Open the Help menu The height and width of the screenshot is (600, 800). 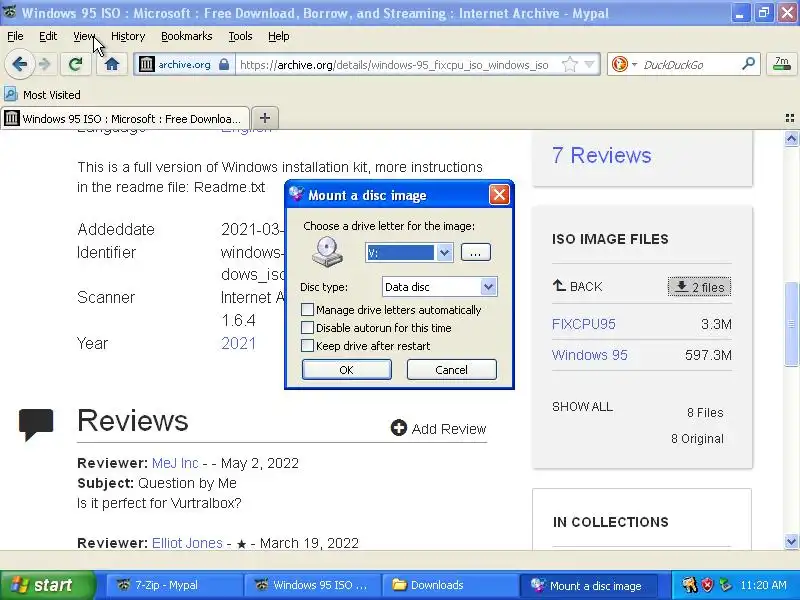(279, 36)
